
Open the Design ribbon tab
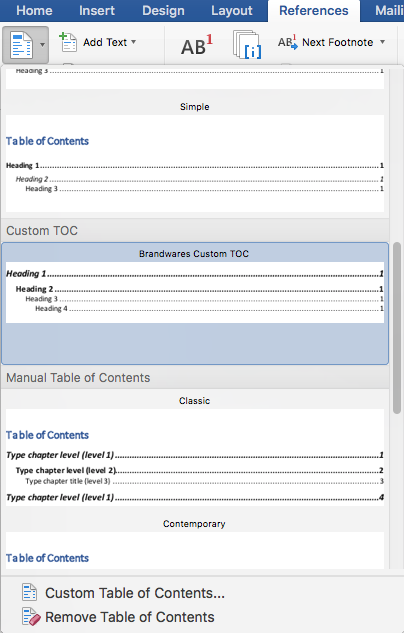pyautogui.click(x=163, y=10)
